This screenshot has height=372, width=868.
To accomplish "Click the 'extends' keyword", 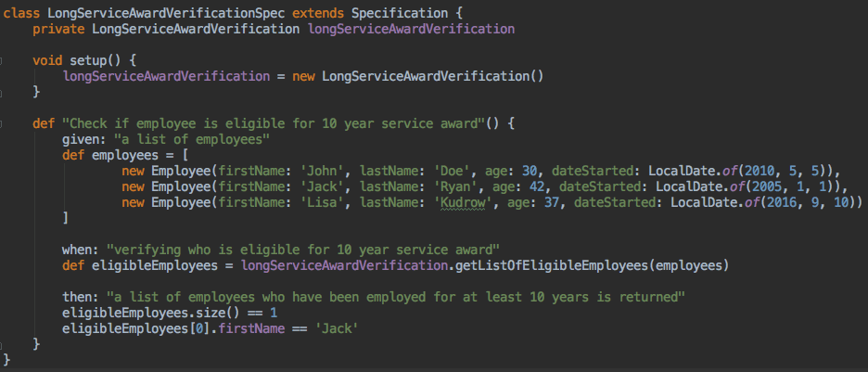I will [x=318, y=13].
